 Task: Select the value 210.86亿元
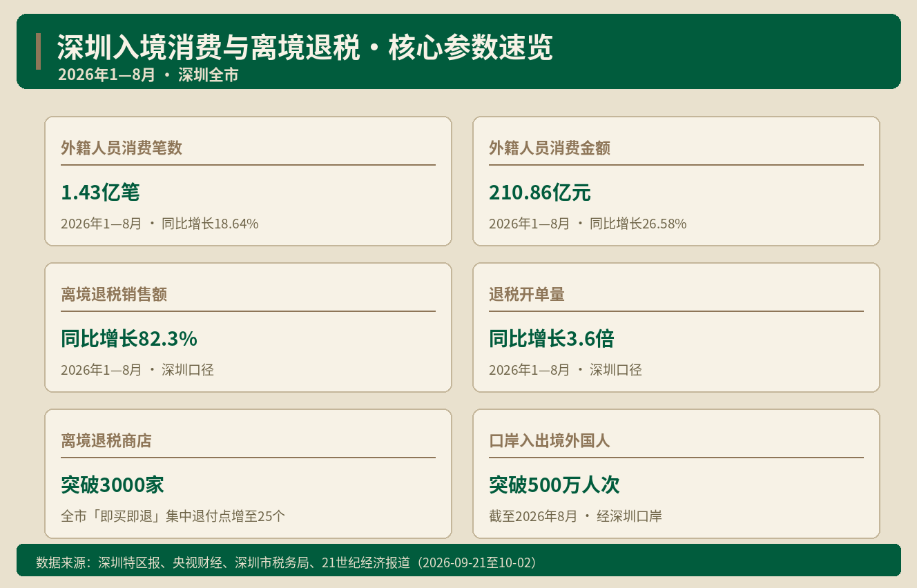click(x=540, y=193)
